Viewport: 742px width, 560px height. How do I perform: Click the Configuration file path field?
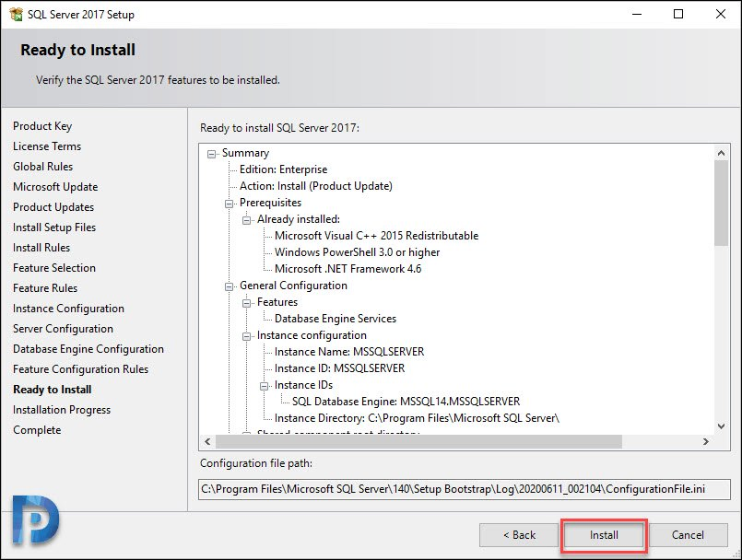[465, 489]
